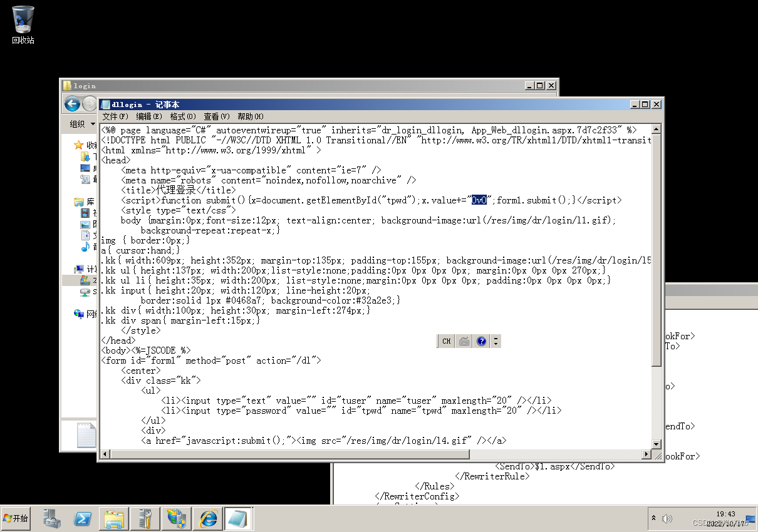Viewport: 758px width, 532px height.
Task: Click the CH input language indicator
Action: point(446,341)
